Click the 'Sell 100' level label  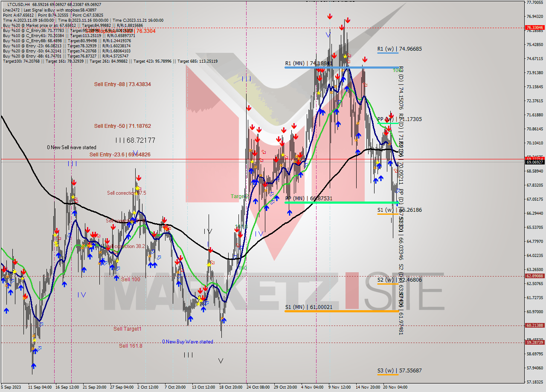[131, 280]
